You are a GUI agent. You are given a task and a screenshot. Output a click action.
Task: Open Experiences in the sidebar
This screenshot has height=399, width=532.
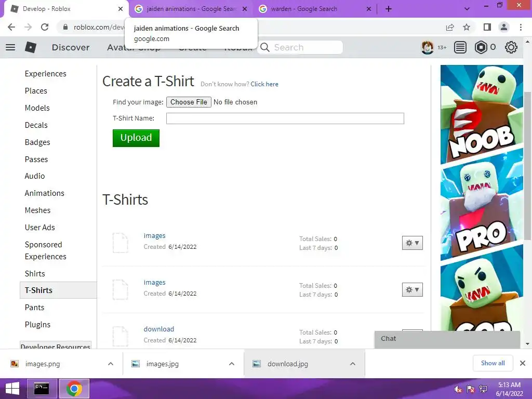[x=46, y=74]
